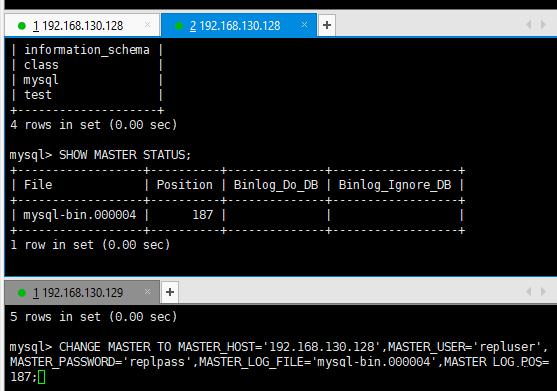Close the 192.168.130.129 tab
The image size is (557, 391).
click(x=147, y=292)
